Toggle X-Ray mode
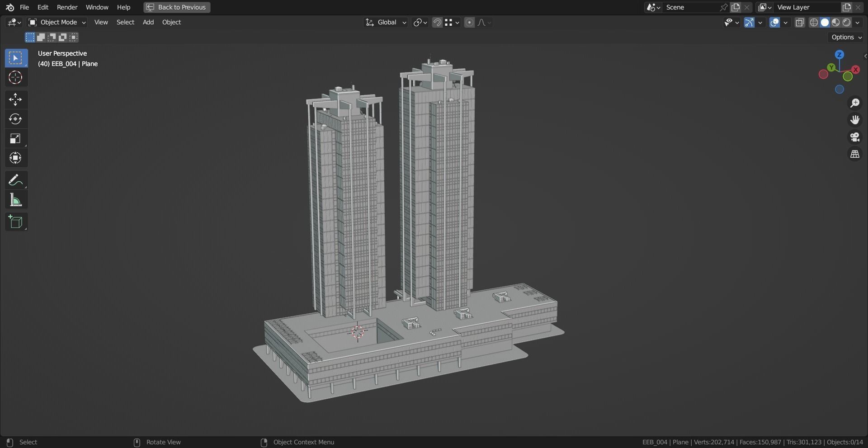Screen dimensions: 868x448 coord(800,22)
